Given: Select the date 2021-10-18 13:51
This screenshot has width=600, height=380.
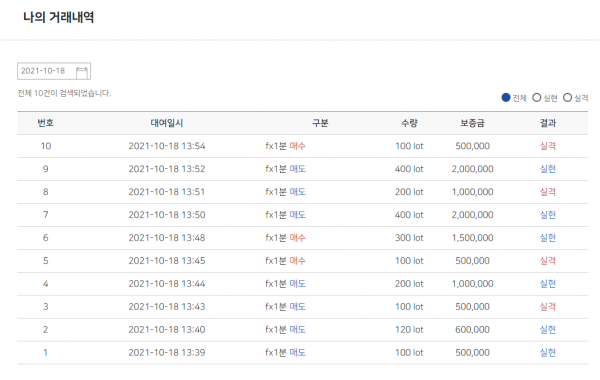Looking at the screenshot, I should [167, 192].
